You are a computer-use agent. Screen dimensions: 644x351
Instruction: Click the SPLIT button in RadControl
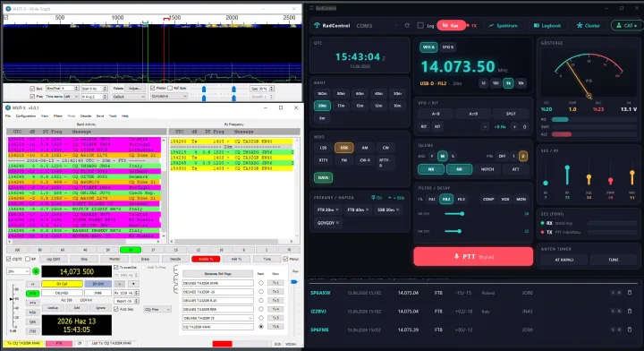click(511, 114)
